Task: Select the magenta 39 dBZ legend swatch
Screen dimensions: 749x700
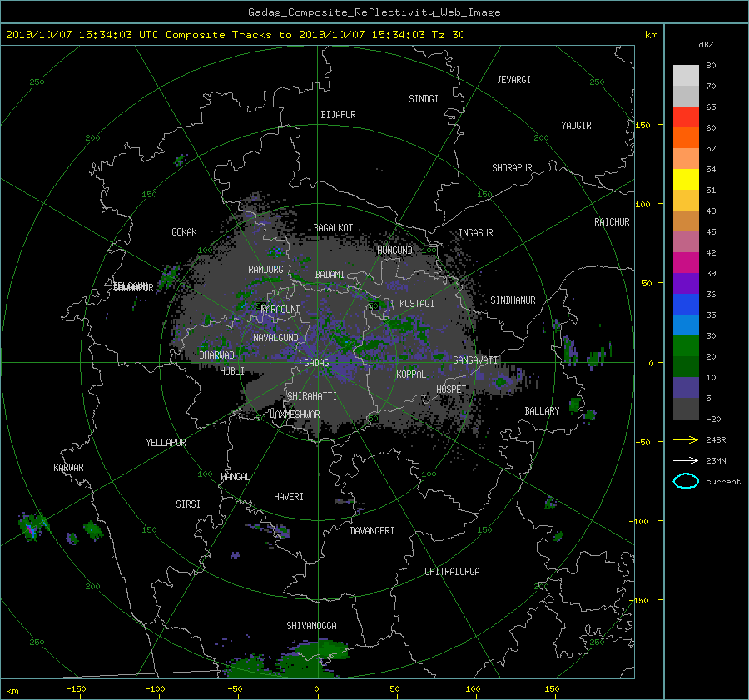Action: pyautogui.click(x=686, y=263)
